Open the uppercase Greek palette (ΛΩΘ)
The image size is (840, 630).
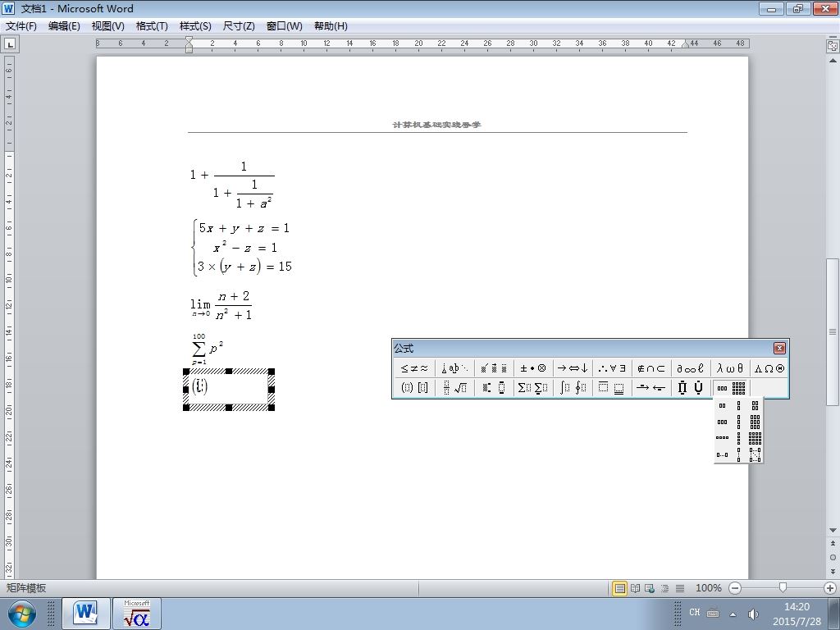coord(769,368)
